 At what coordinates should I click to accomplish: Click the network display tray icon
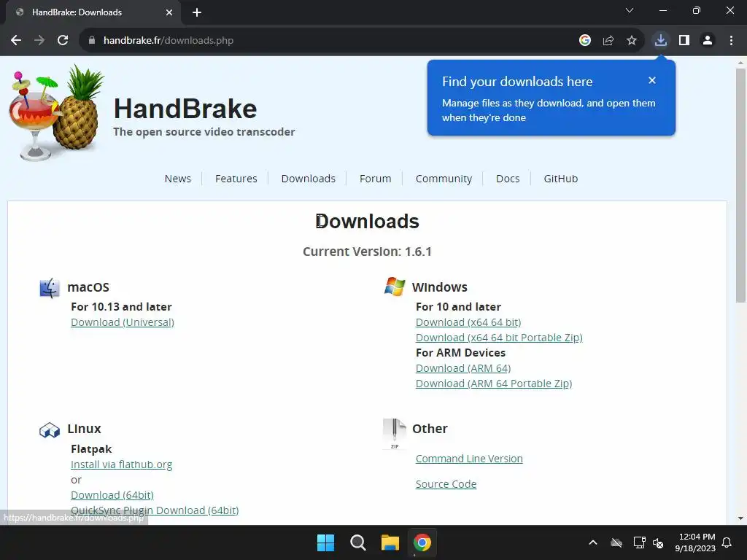point(639,542)
